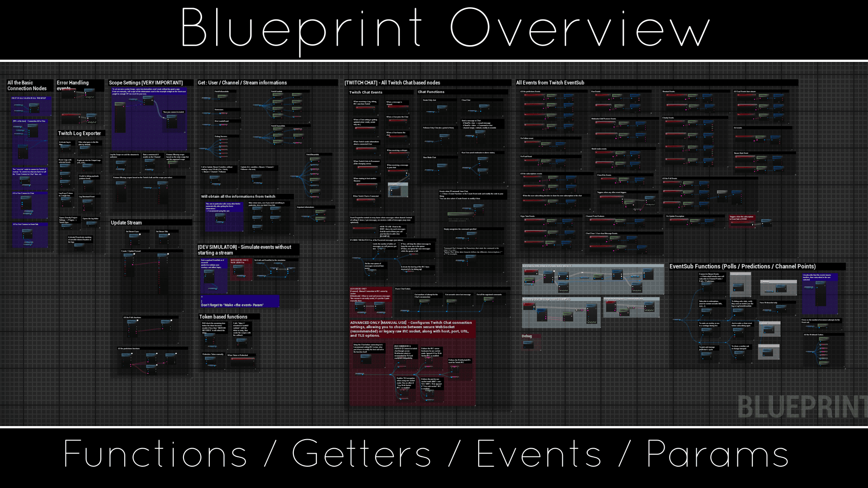Select 'Will obtain all the informations from twitch' header
This screenshot has height=488, width=868.
[238, 197]
